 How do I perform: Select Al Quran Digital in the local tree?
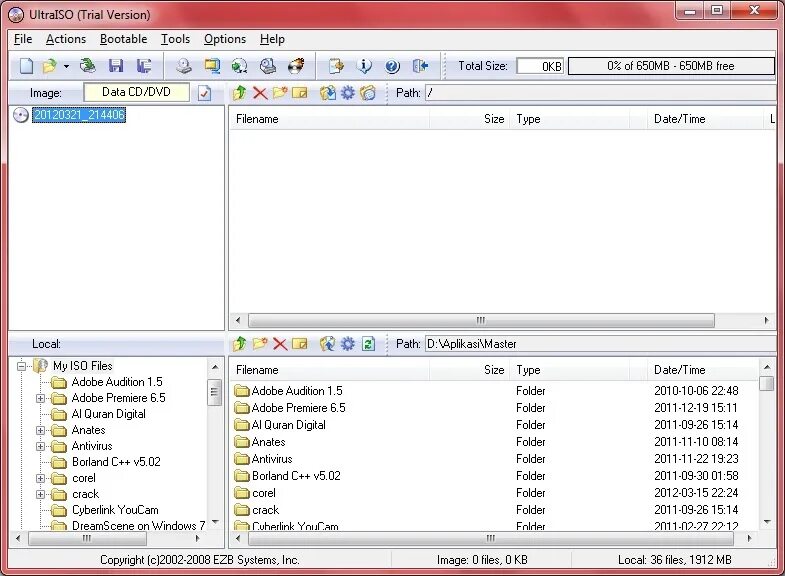(x=109, y=414)
